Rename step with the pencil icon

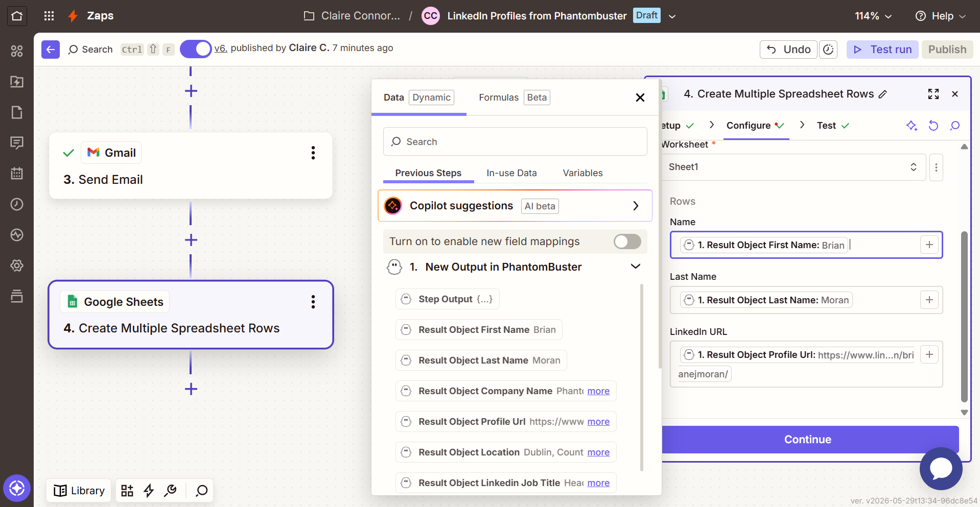pyautogui.click(x=883, y=94)
